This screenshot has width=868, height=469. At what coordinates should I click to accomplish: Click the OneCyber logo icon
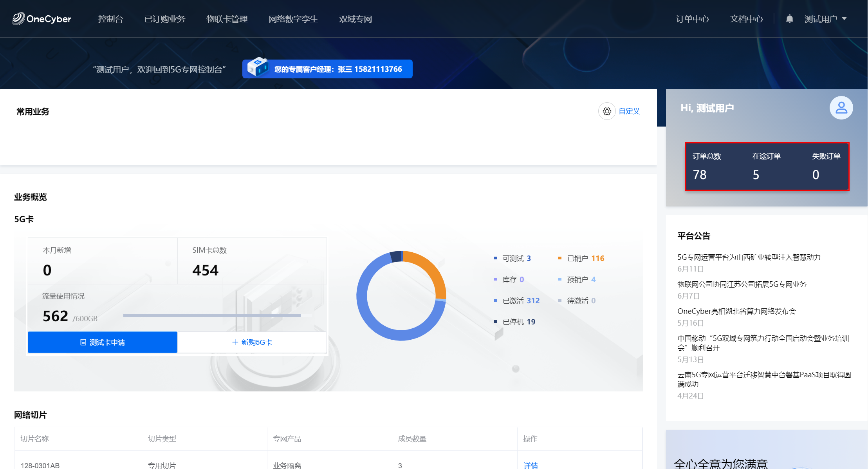click(18, 18)
